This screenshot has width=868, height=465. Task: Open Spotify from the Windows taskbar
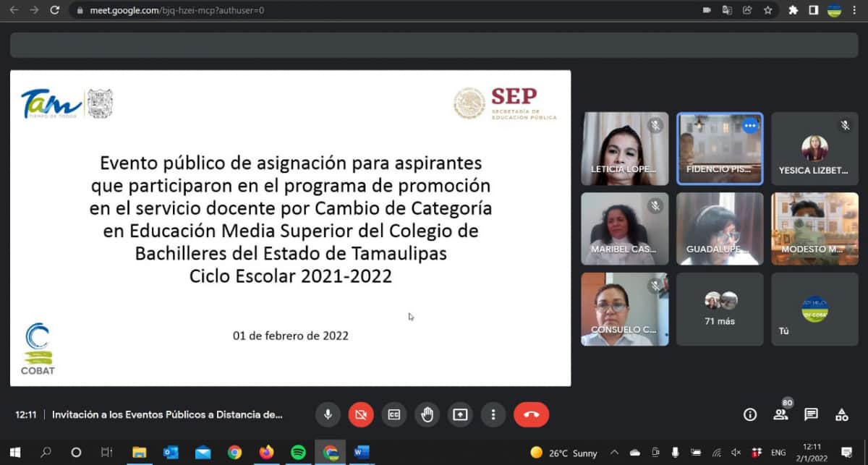coord(298,453)
